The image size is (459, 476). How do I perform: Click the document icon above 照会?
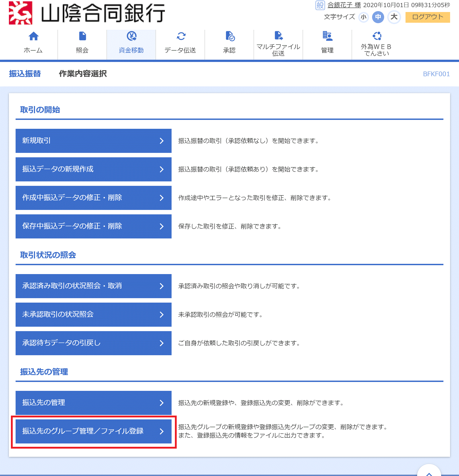pyautogui.click(x=83, y=36)
